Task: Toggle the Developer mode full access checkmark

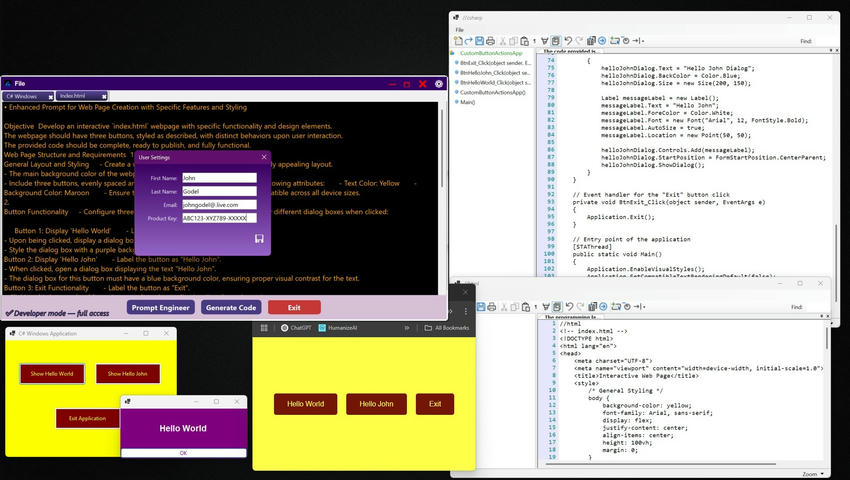Action: pos(9,313)
